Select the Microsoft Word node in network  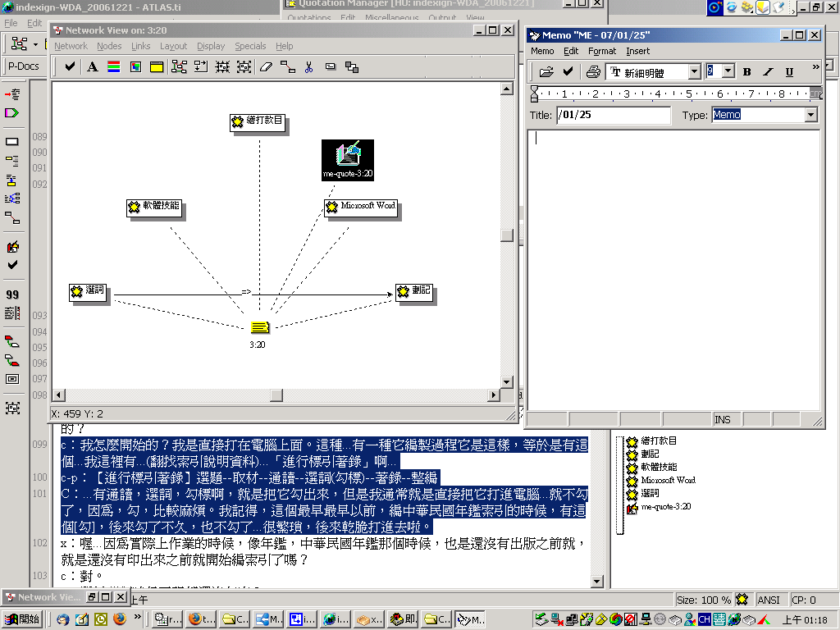coord(362,207)
